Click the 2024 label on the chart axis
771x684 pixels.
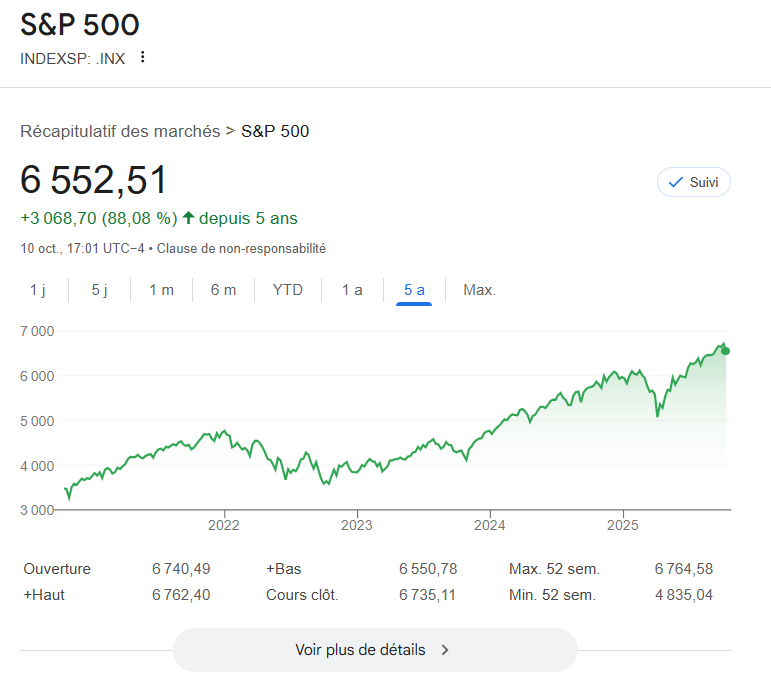click(490, 525)
